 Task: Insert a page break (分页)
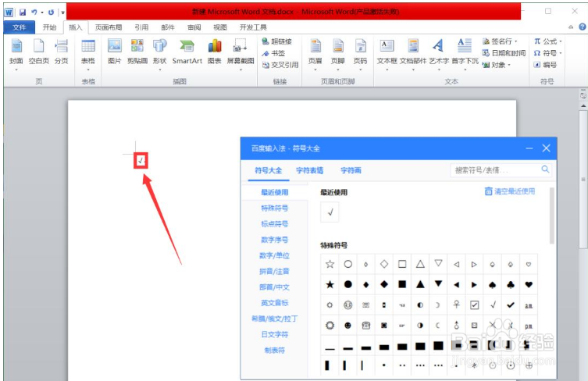(61, 52)
